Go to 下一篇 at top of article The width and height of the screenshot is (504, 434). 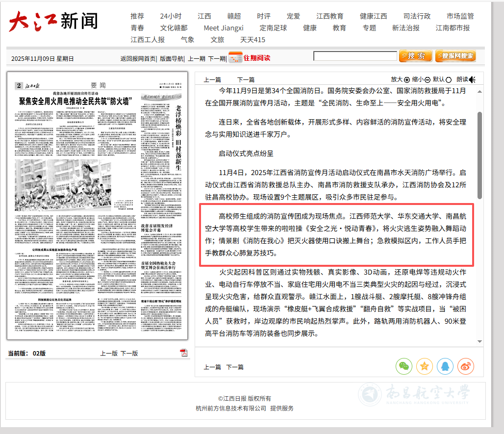pos(246,79)
